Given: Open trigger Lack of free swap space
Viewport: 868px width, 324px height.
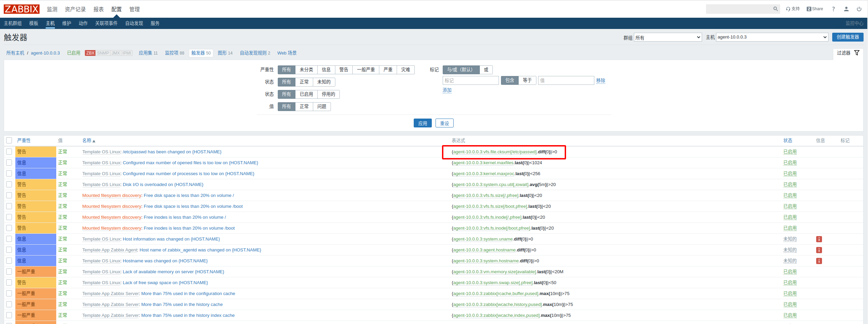Looking at the screenshot, I should [165, 283].
